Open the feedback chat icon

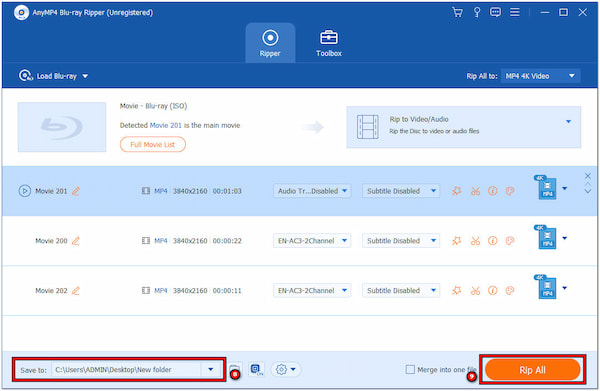coord(495,12)
